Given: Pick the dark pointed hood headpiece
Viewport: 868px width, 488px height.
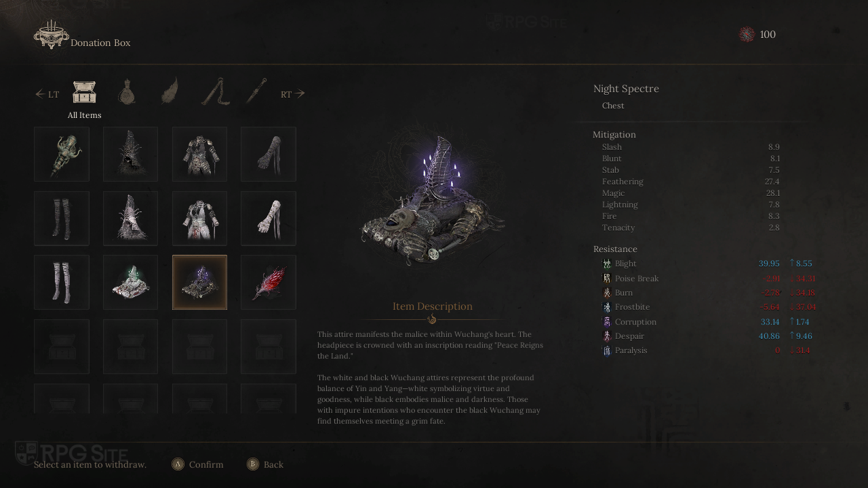Looking at the screenshot, I should click(130, 154).
